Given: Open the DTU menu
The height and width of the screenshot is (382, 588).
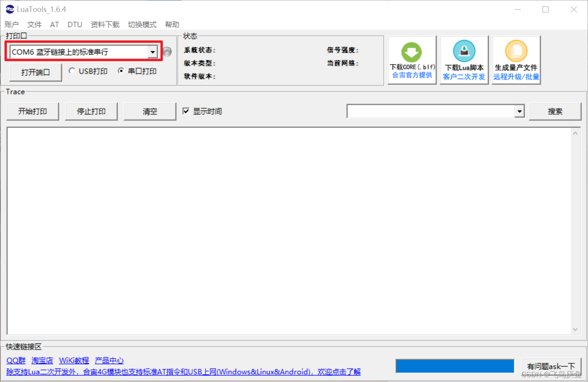Looking at the screenshot, I should click(x=75, y=24).
